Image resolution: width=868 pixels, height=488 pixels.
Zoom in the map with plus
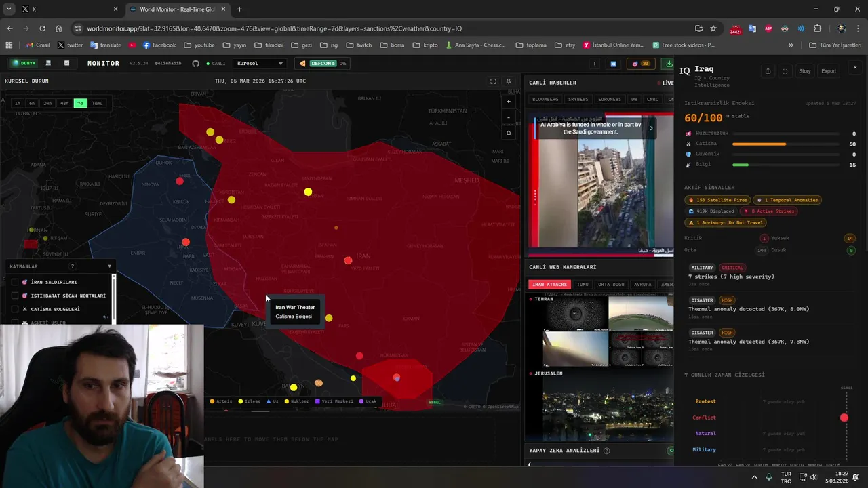point(509,102)
